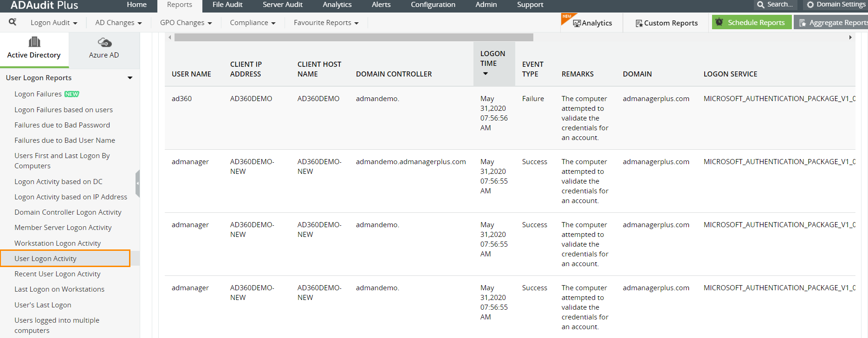
Task: Open the Logon Failures report
Action: [38, 94]
